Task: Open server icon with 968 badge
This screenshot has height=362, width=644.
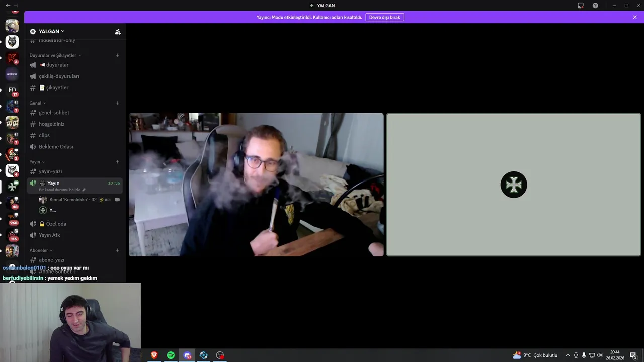Action: pyautogui.click(x=12, y=219)
